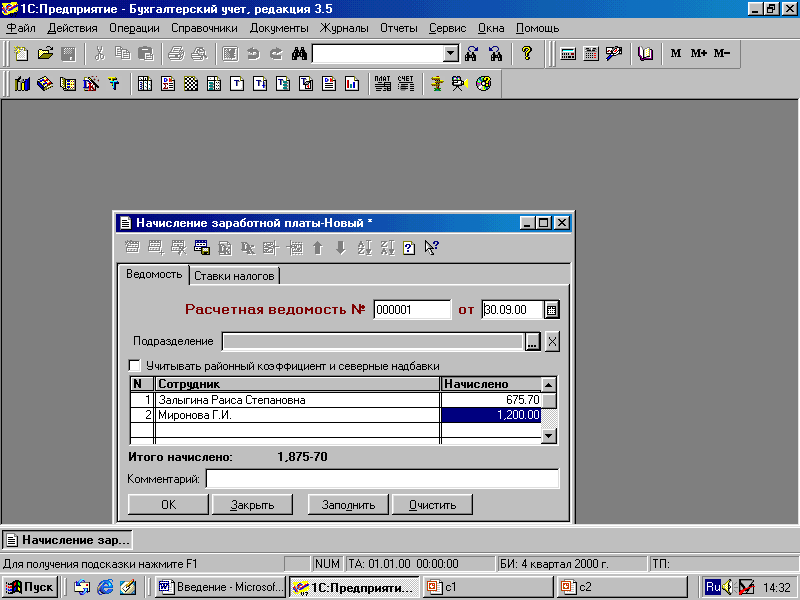Open the calculator icon in main toolbar
The image size is (800, 600).
point(568,54)
